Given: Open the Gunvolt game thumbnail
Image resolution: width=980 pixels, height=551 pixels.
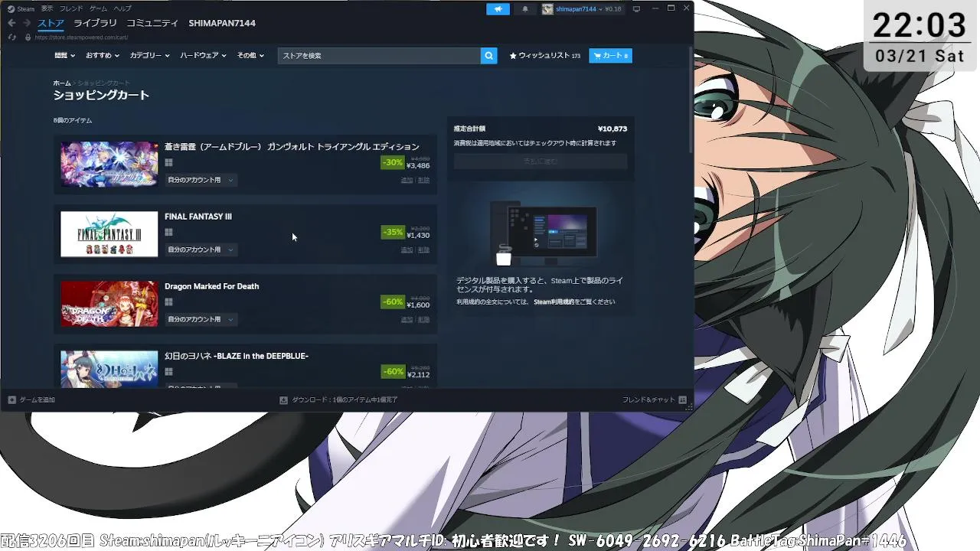Looking at the screenshot, I should coord(109,164).
